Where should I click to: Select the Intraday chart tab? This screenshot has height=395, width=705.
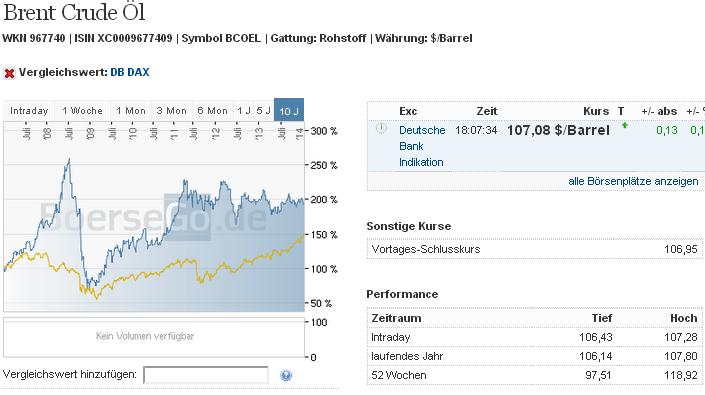29,111
